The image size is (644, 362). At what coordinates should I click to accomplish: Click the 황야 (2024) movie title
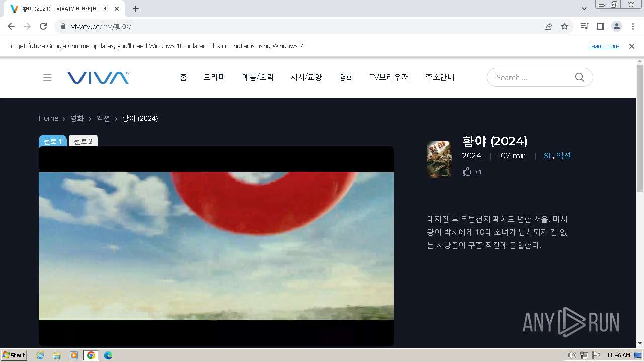495,141
